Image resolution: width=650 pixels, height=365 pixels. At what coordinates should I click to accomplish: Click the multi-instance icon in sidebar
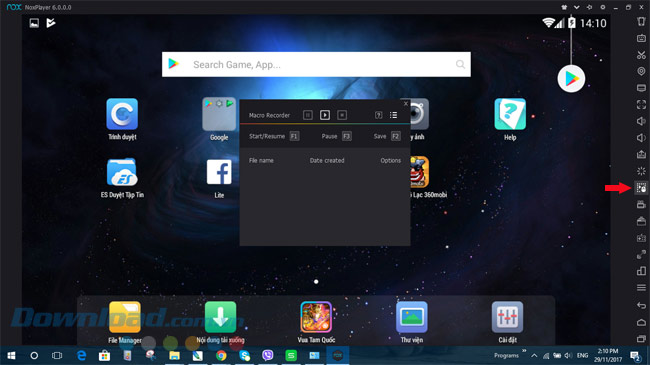[x=641, y=271]
